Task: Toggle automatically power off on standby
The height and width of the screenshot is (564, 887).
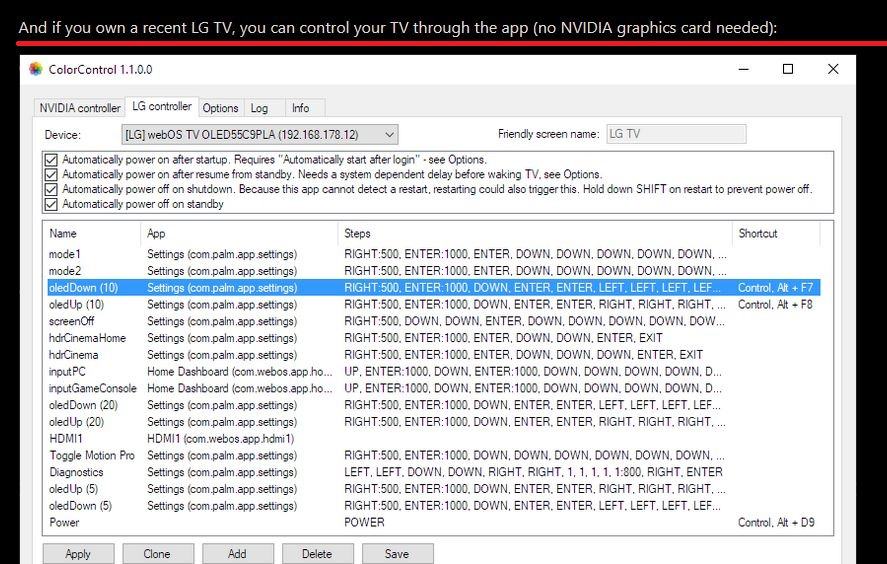Action: pyautogui.click(x=51, y=204)
